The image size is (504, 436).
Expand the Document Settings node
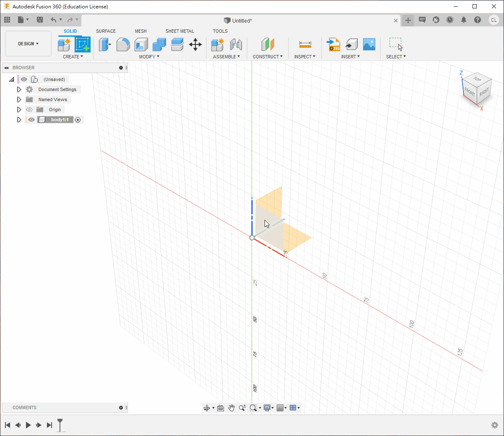[x=19, y=89]
